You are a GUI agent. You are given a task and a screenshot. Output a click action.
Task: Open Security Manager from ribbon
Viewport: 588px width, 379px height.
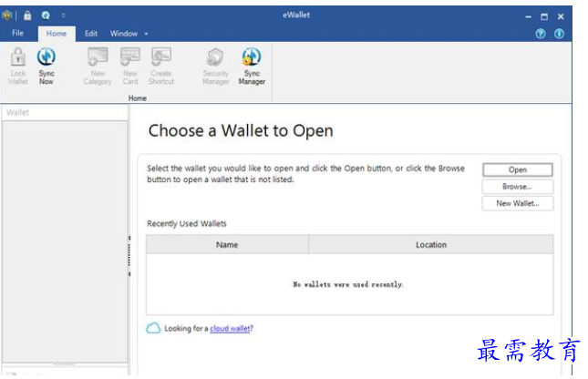click(x=216, y=67)
